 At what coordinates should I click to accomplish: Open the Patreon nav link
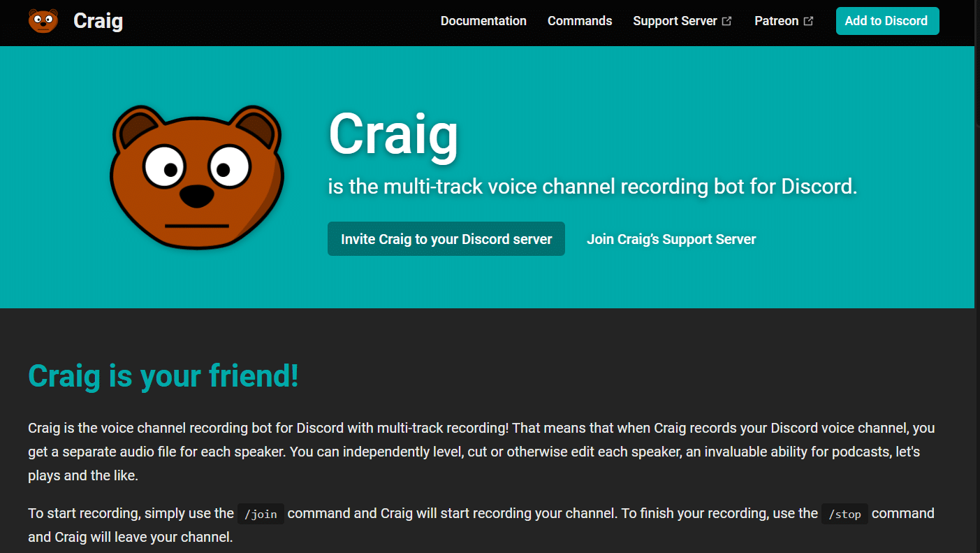click(784, 21)
